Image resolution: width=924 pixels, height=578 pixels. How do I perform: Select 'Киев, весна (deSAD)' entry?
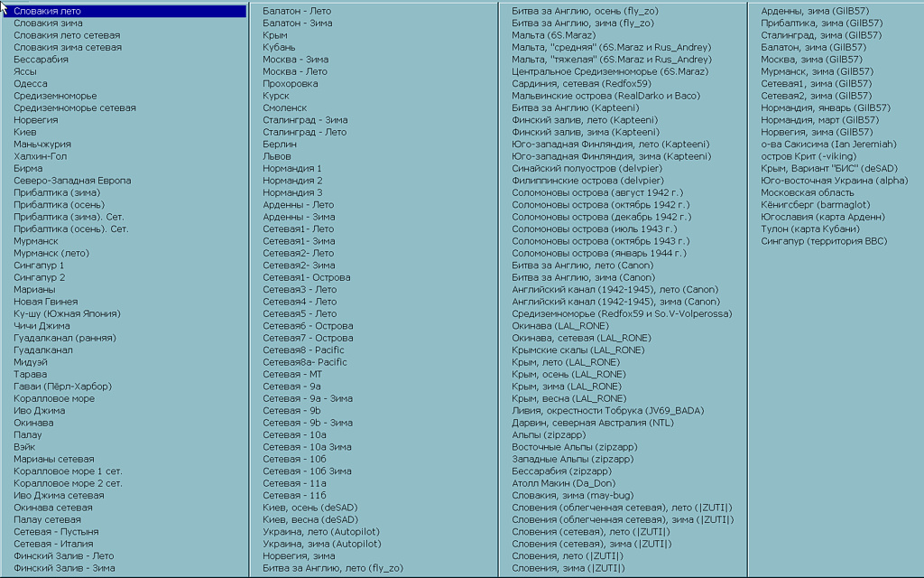tap(310, 519)
